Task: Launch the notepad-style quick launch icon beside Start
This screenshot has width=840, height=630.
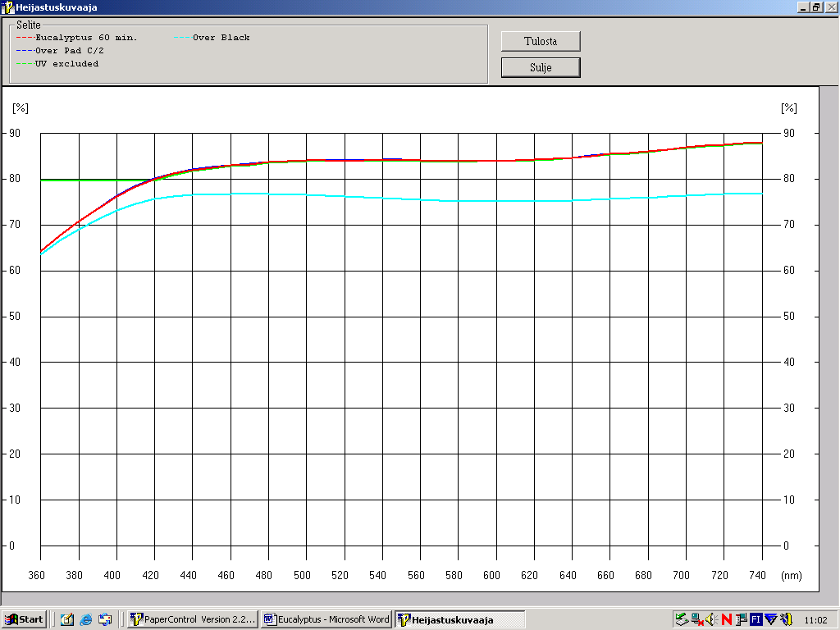Action: pos(67,619)
